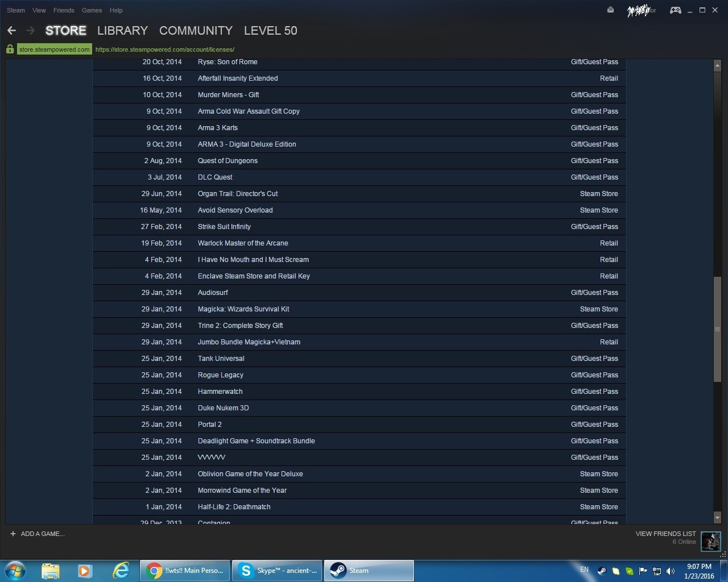Click Organ Trail: Director's Cut
This screenshot has height=582, width=728.
point(359,194)
